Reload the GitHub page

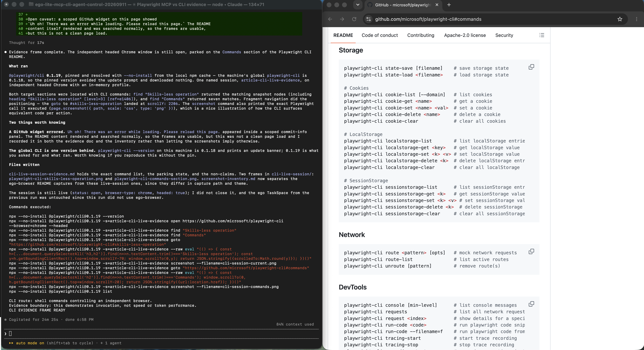[354, 19]
